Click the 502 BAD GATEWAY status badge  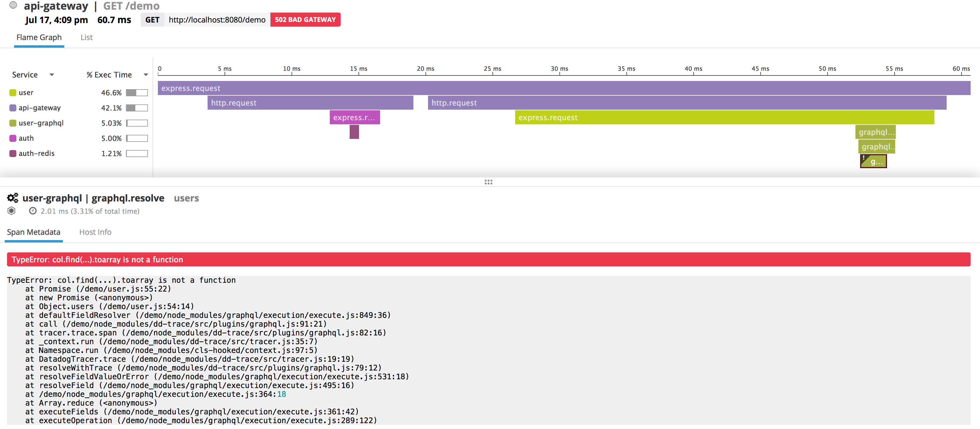click(x=305, y=19)
